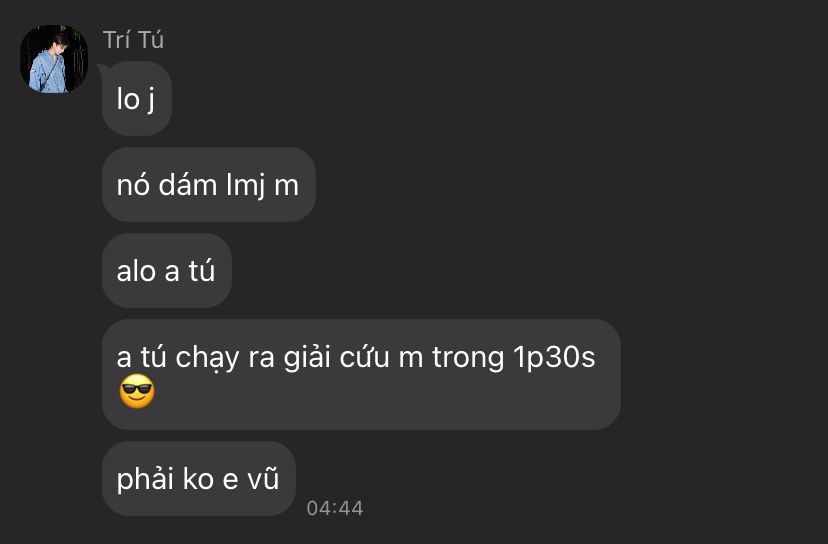Click the word "lmj" in second message
Viewport: 828px width, 544px height.
[x=246, y=185]
